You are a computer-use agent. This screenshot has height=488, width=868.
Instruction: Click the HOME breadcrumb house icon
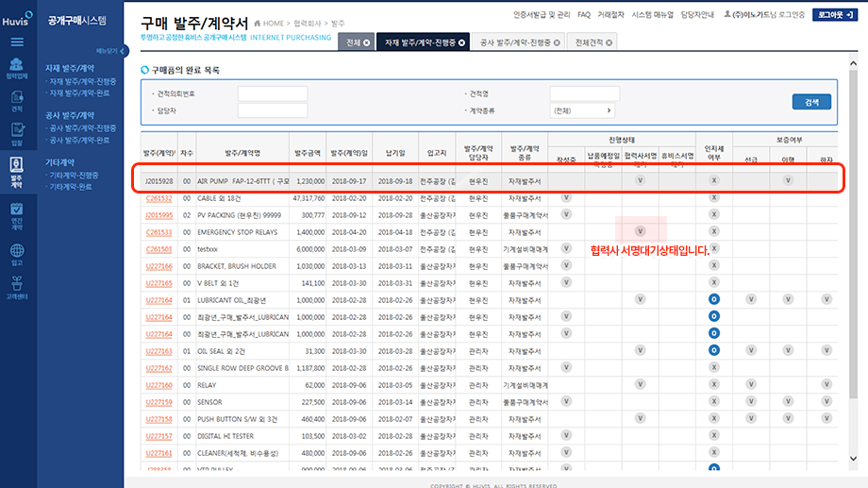258,24
